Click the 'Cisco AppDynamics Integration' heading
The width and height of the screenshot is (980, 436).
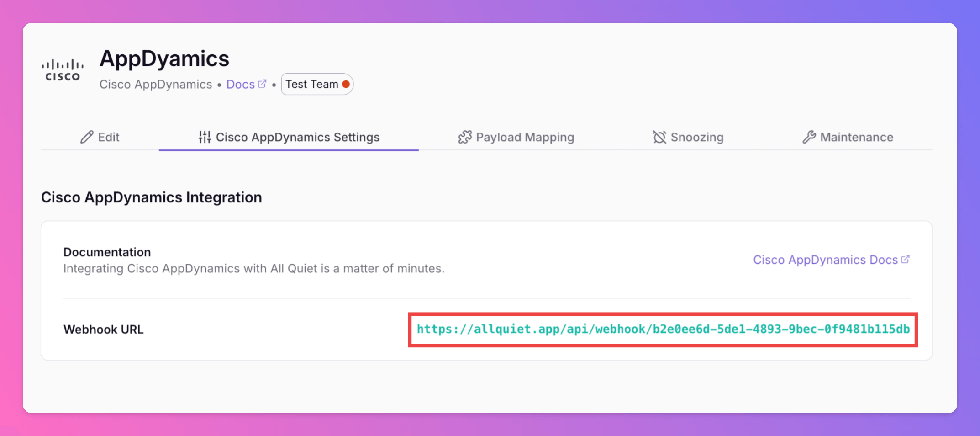(152, 197)
